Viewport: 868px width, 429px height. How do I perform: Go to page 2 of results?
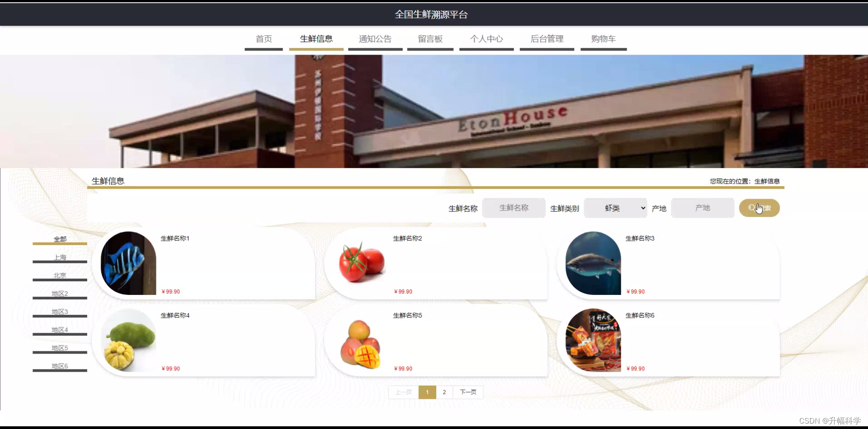click(444, 392)
